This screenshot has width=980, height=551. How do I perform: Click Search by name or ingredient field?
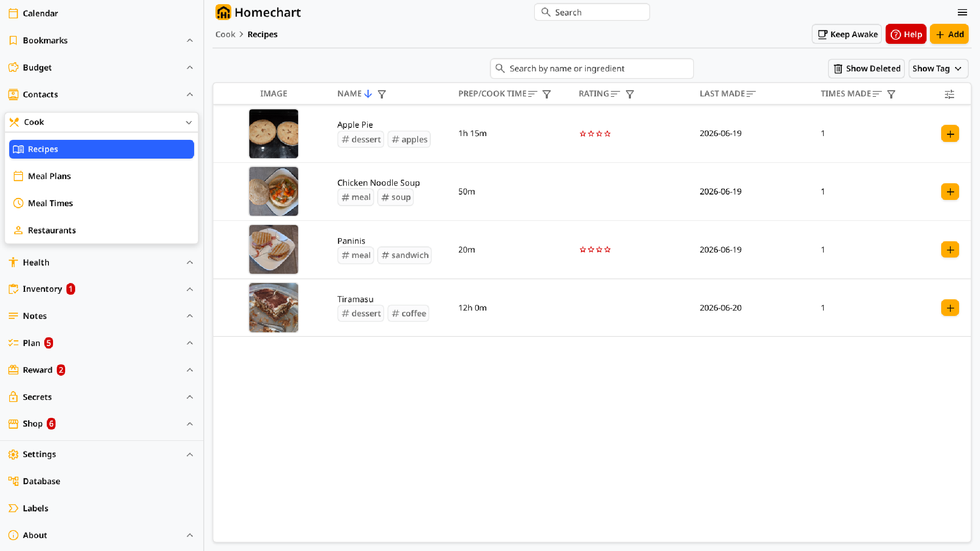[592, 68]
